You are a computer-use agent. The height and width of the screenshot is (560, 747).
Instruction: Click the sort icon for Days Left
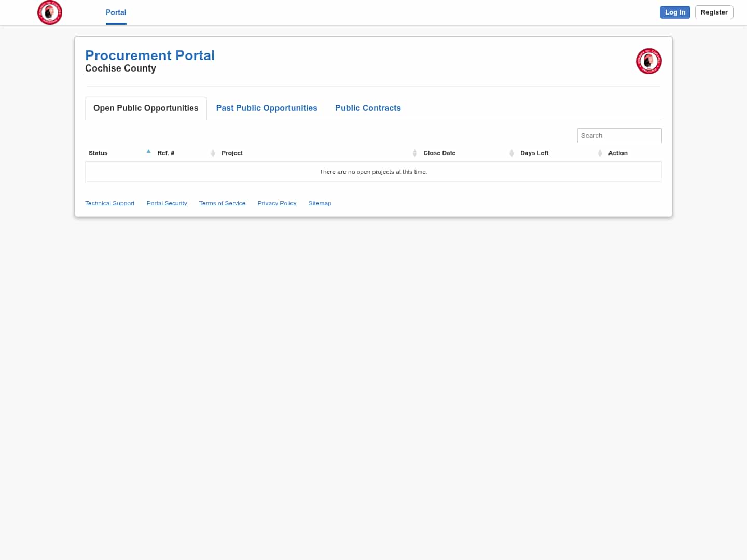[x=600, y=152]
